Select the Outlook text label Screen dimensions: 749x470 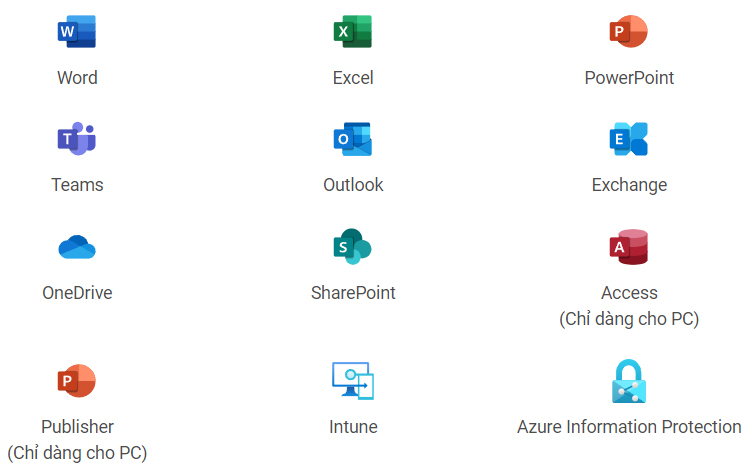353,185
